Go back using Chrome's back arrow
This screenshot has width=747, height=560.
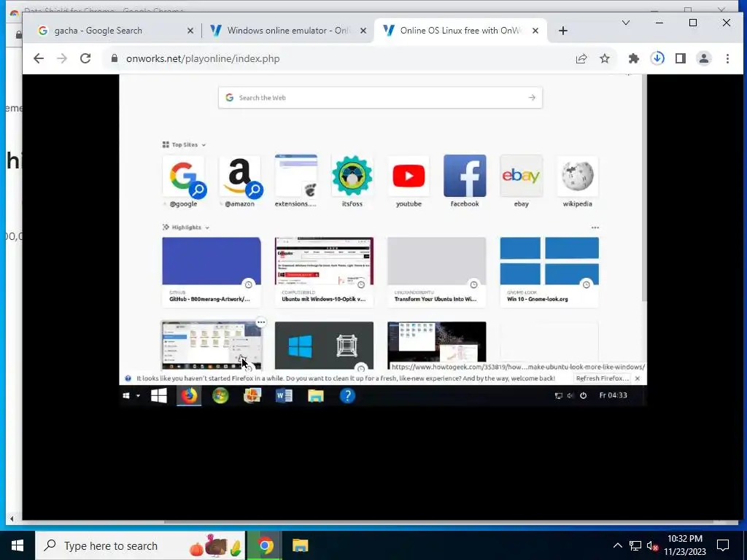point(39,58)
